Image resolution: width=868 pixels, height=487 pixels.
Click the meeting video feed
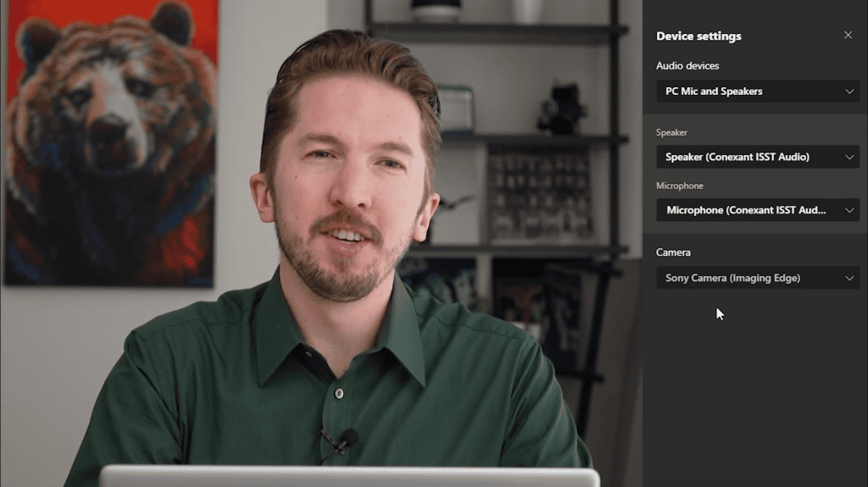[x=321, y=244]
